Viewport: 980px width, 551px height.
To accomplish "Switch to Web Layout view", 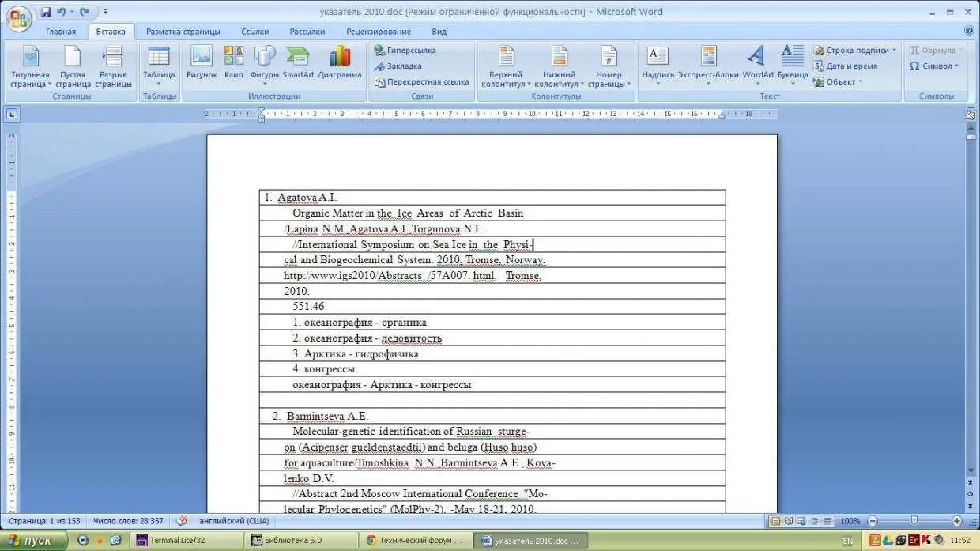I will click(801, 521).
